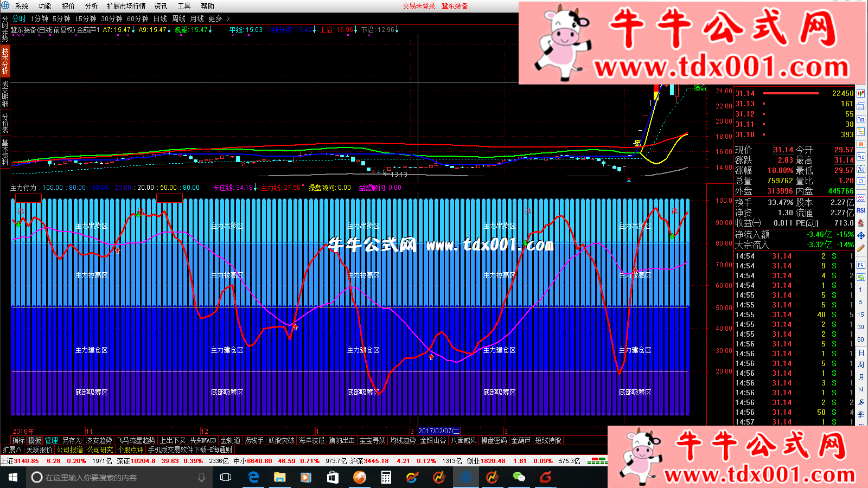The image size is (868, 488).
Task: Toggle the 15分钟 chart period
Action: point(86,18)
